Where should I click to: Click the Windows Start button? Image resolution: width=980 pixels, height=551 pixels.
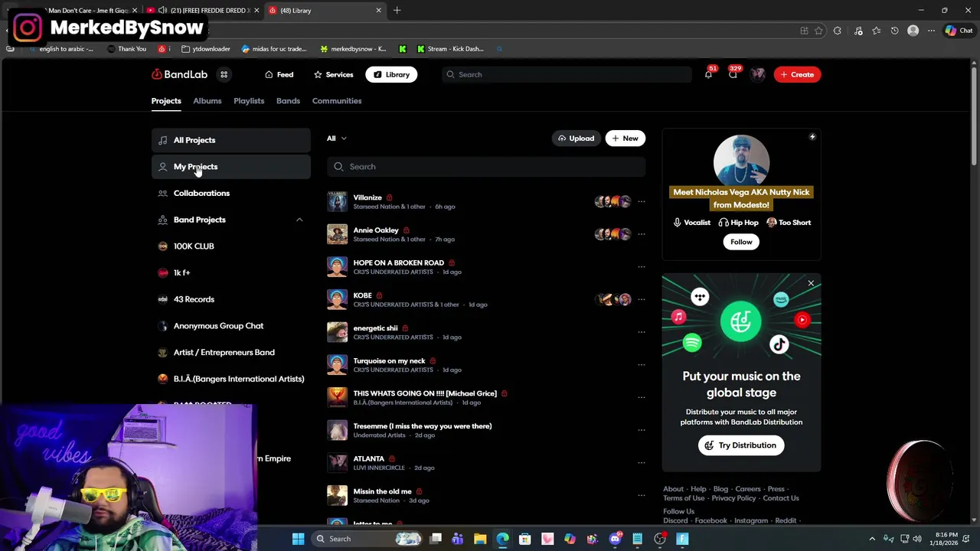(x=298, y=539)
